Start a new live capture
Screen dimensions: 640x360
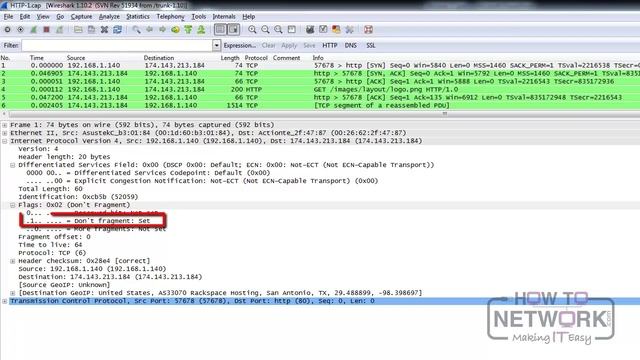click(33, 30)
